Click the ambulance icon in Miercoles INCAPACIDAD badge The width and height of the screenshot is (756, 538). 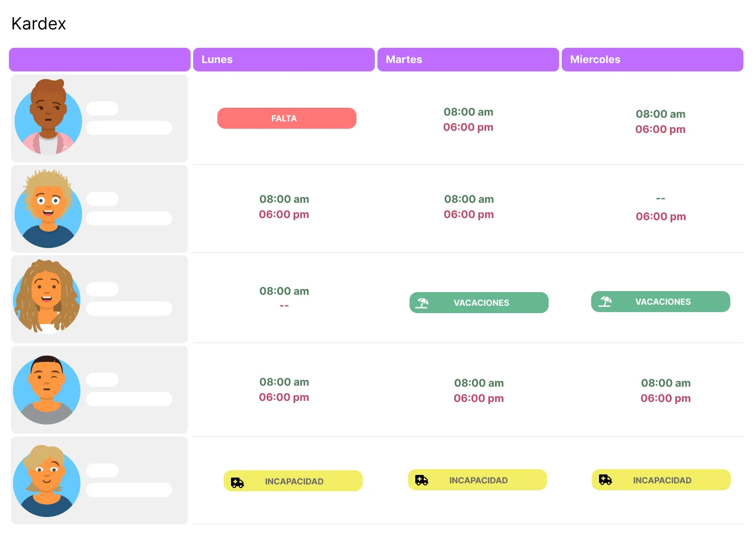pos(605,480)
